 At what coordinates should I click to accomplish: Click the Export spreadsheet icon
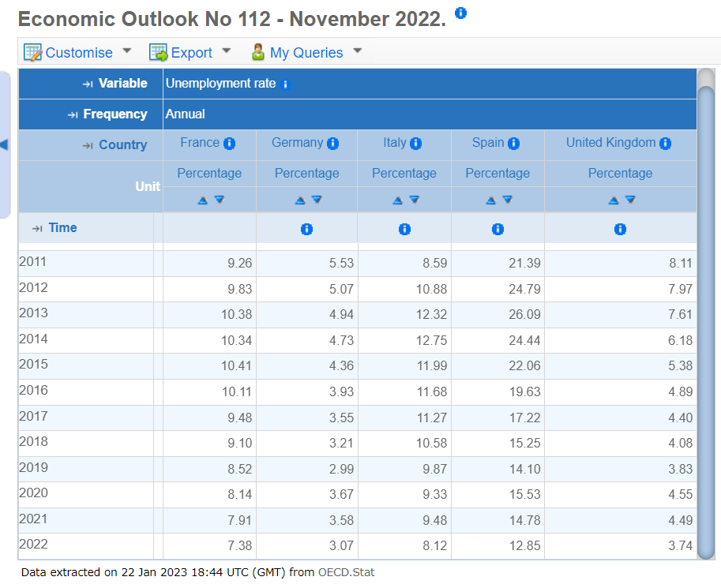159,53
